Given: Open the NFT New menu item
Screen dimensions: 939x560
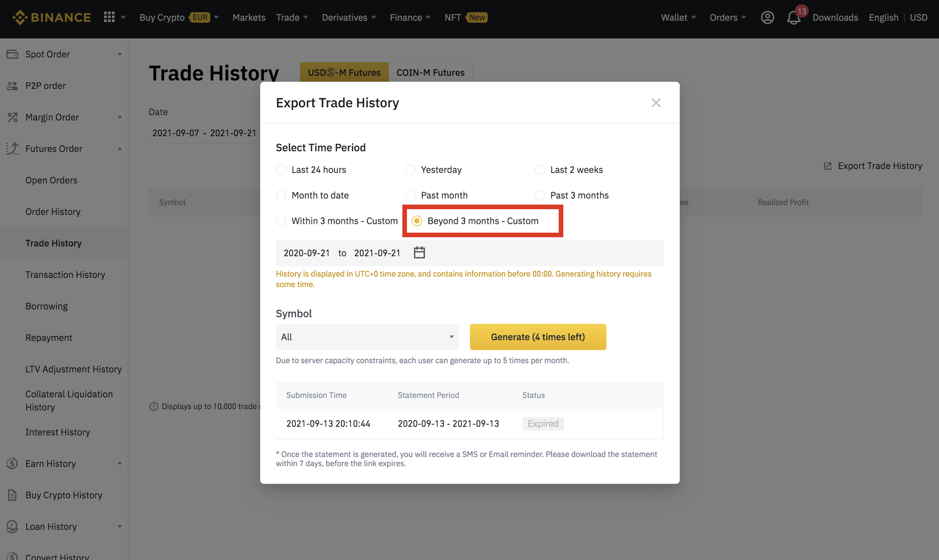Looking at the screenshot, I should tap(466, 17).
